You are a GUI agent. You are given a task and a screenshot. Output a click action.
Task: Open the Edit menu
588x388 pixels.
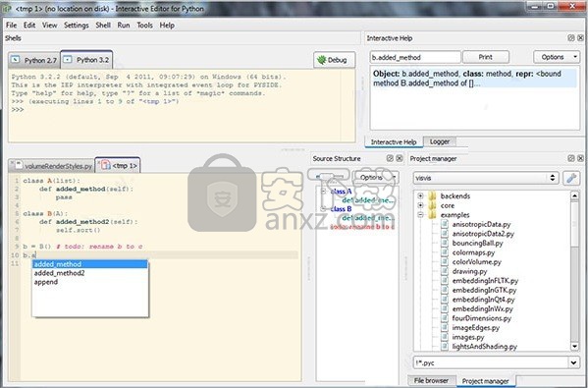(29, 26)
